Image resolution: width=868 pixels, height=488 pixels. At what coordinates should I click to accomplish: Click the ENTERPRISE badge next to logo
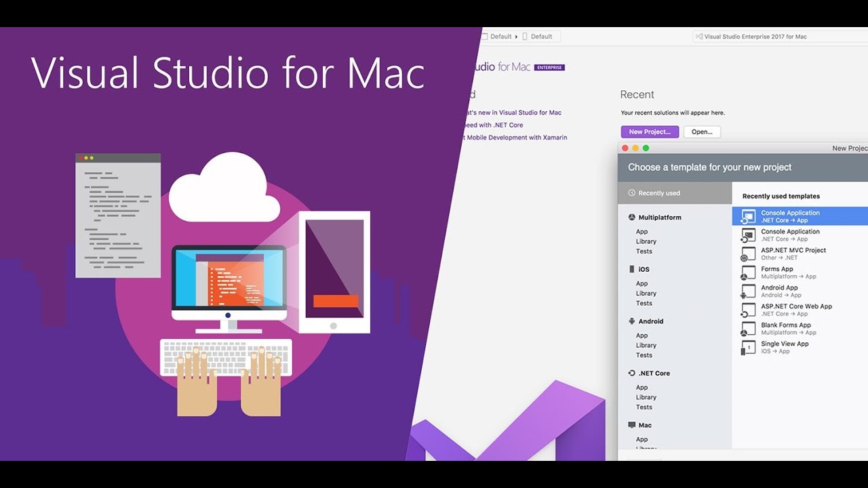(549, 67)
